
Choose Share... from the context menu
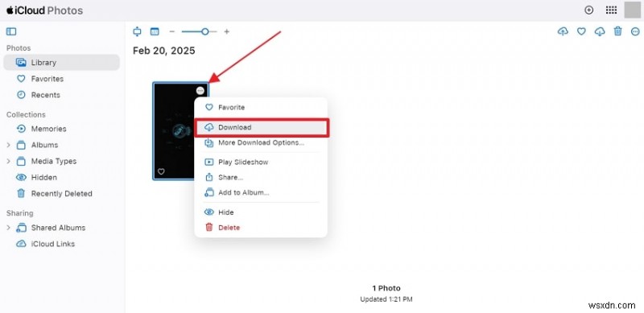(261, 178)
